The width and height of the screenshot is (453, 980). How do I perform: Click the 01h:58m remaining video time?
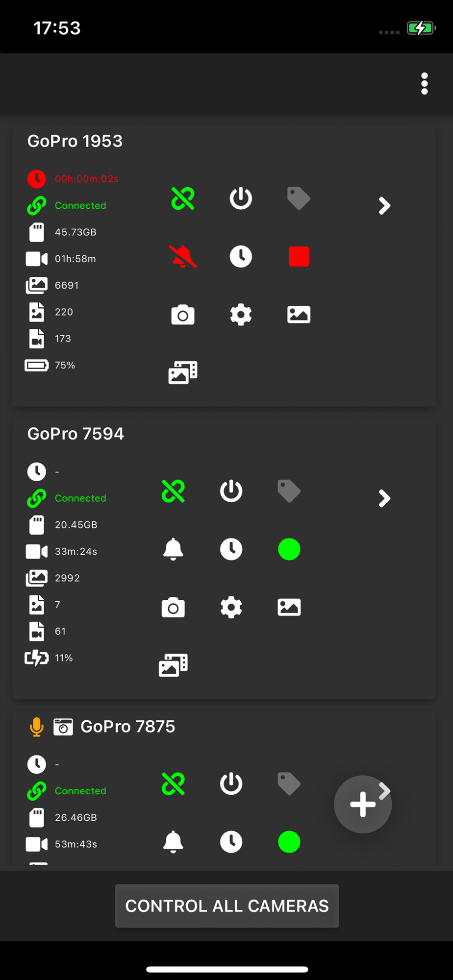(75, 259)
